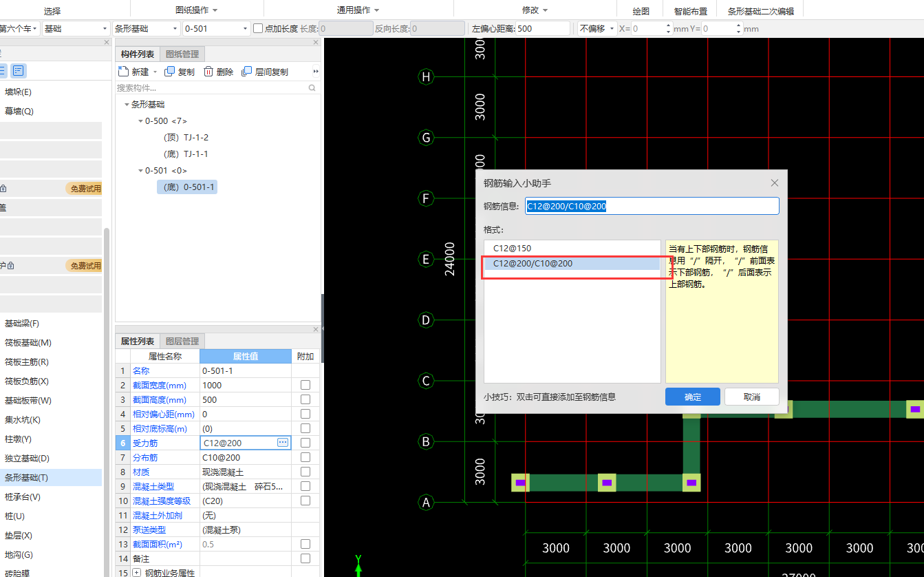
Task: Click the Copy (复制) component icon
Action: (170, 72)
